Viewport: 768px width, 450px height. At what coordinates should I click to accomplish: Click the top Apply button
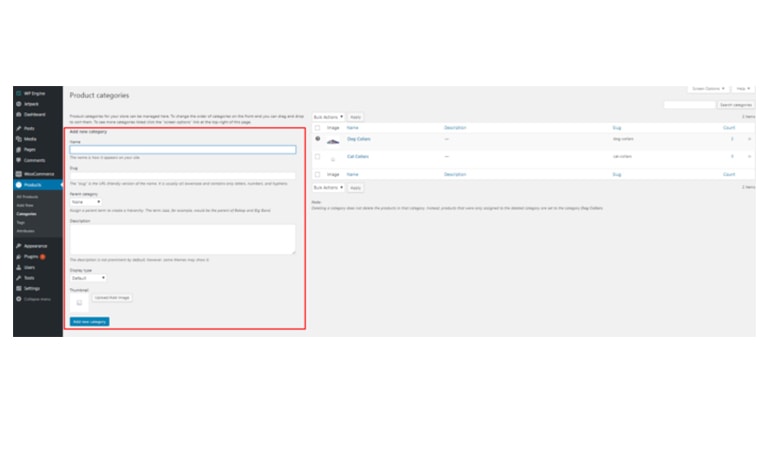[356, 117]
